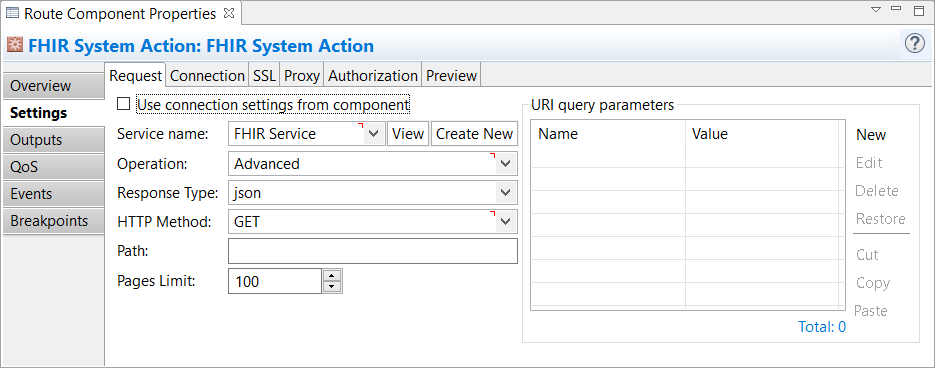Open the help question mark icon

tap(915, 44)
